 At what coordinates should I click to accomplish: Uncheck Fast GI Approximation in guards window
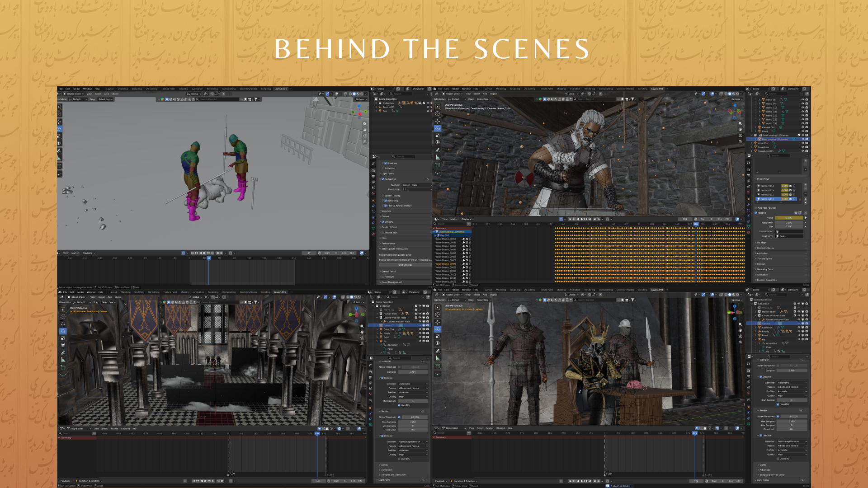click(x=386, y=206)
